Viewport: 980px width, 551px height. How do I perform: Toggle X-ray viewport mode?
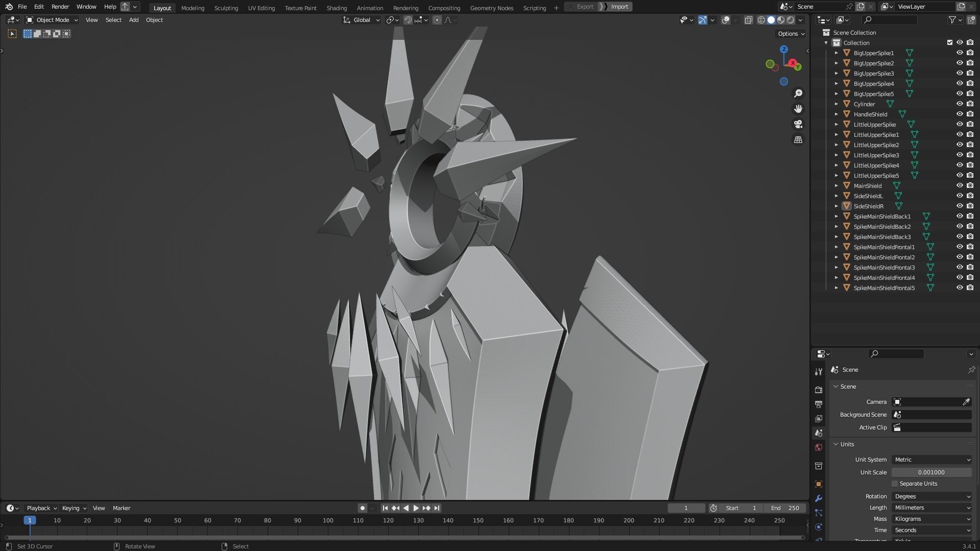coord(748,20)
